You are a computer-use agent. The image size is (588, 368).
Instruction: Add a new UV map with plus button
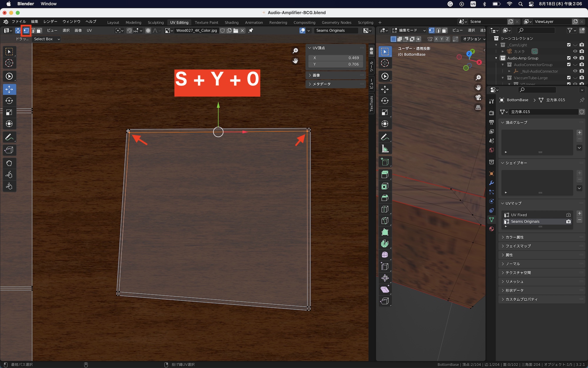pyautogui.click(x=579, y=213)
